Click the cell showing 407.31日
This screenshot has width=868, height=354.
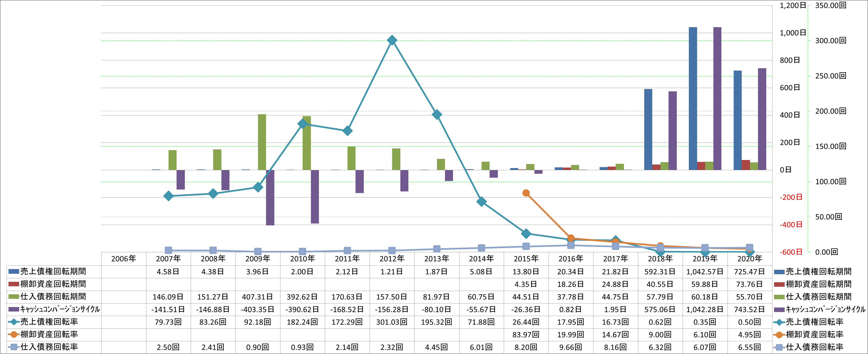pyautogui.click(x=258, y=297)
